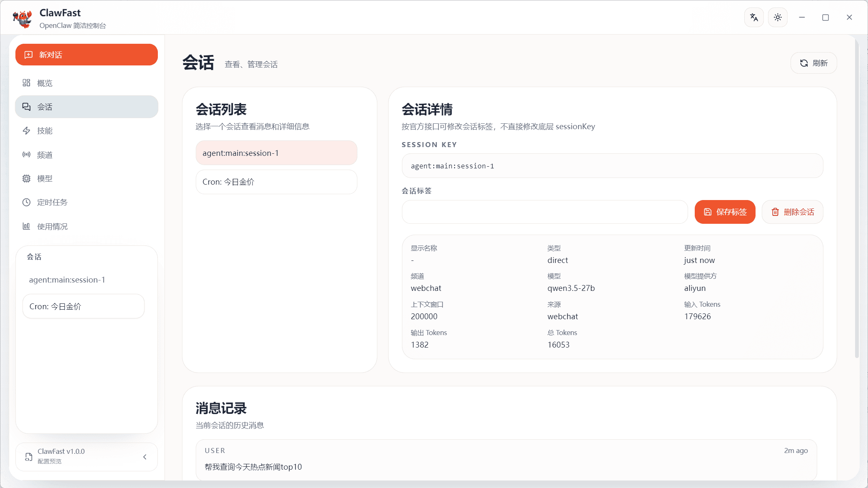Image resolution: width=868 pixels, height=488 pixels.
Task: Open the language switcher icon
Action: pyautogui.click(x=754, y=17)
